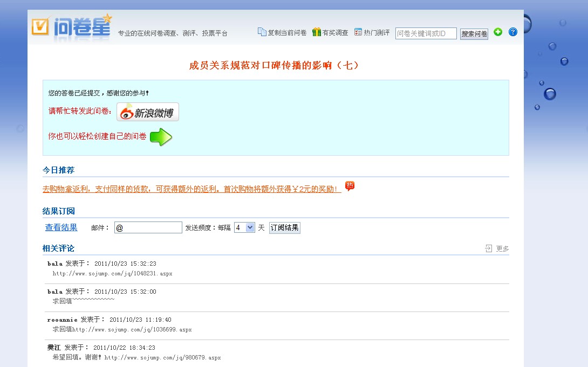The height and width of the screenshot is (367, 588).
Task: Click the 结果订阅 section heading
Action: click(58, 211)
